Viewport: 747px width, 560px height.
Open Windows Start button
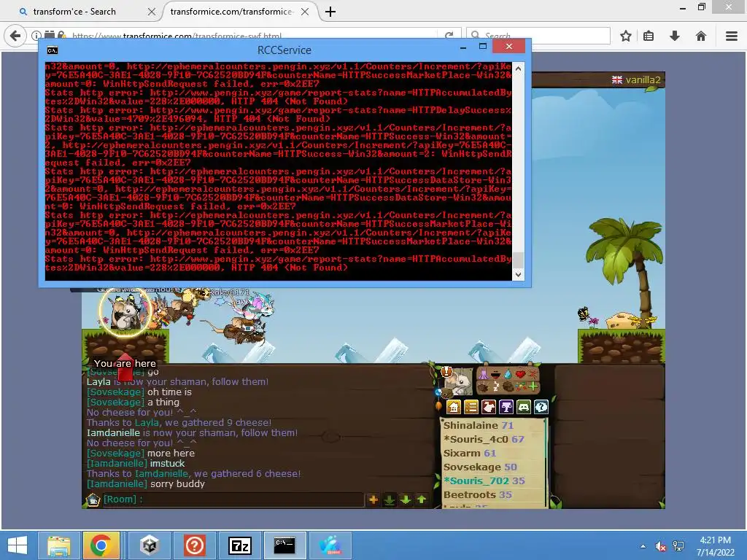pyautogui.click(x=18, y=545)
